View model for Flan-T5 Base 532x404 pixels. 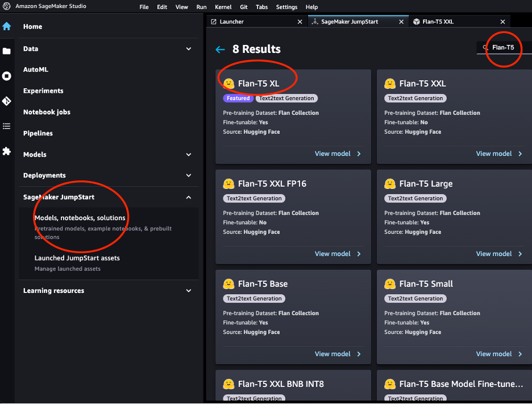338,354
